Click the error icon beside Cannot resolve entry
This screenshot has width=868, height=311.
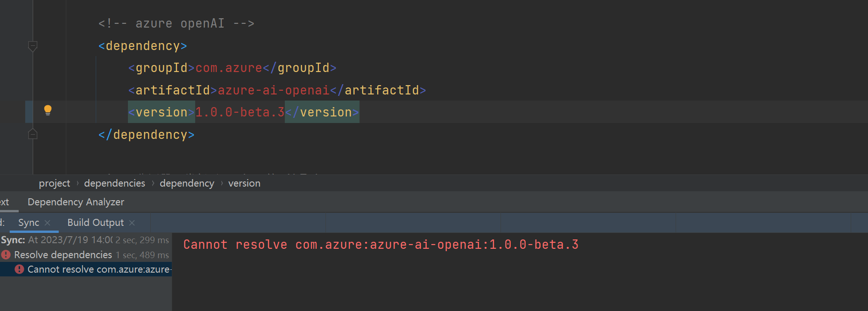point(19,269)
